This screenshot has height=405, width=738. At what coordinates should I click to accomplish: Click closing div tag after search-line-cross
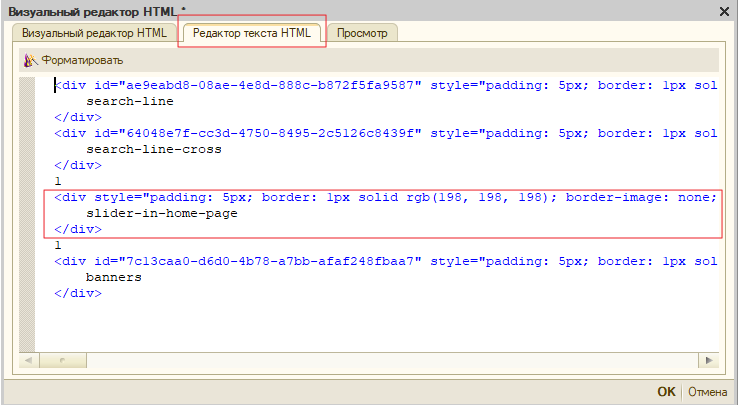click(78, 165)
